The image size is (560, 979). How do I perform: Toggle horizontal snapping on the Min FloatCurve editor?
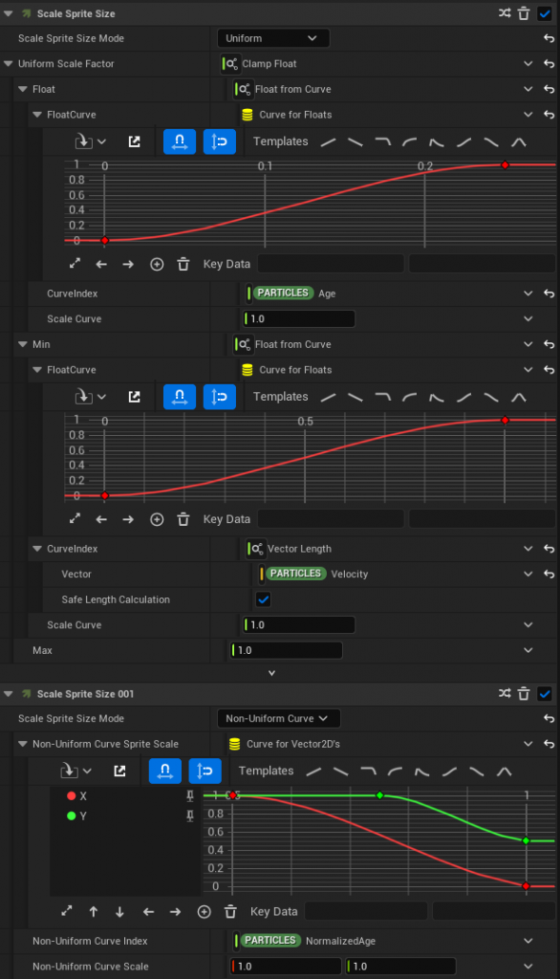point(180,397)
